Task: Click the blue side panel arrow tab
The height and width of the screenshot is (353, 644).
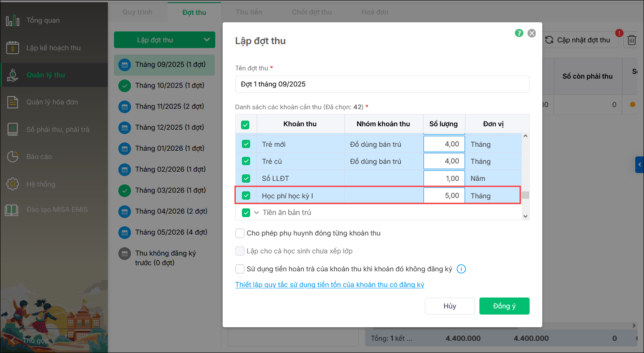Action: click(x=640, y=165)
